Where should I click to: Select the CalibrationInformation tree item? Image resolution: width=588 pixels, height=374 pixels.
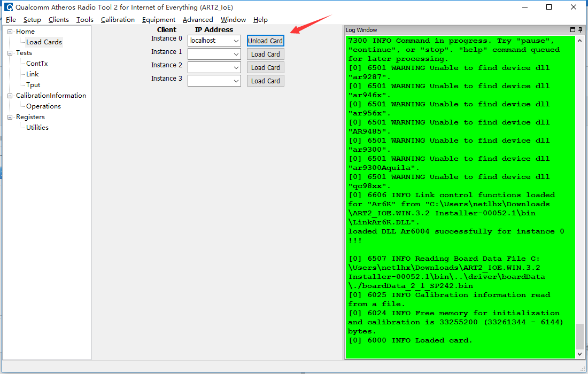[x=51, y=96]
